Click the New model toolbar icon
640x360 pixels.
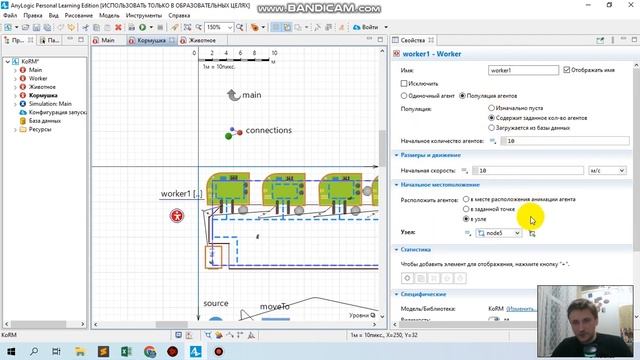point(8,27)
